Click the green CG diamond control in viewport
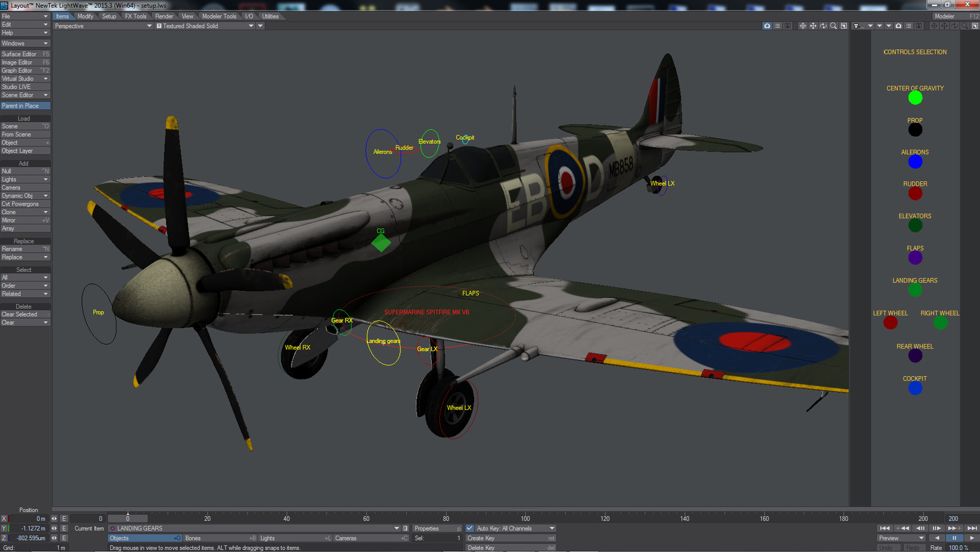This screenshot has width=980, height=552. [381, 243]
